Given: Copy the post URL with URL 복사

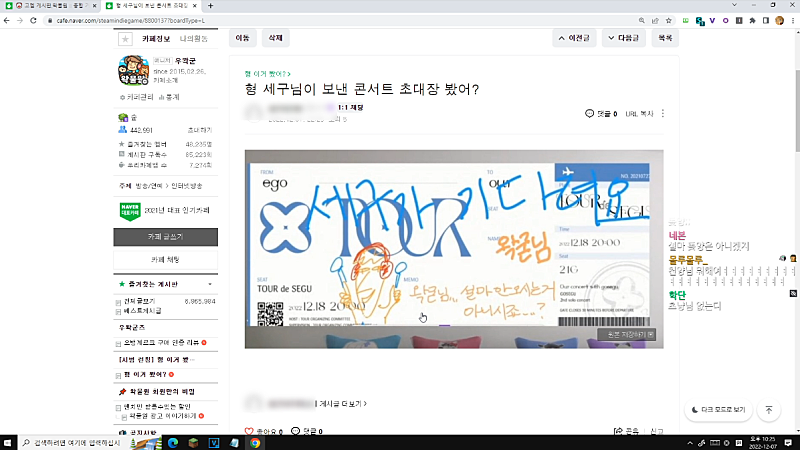Looking at the screenshot, I should tap(639, 114).
